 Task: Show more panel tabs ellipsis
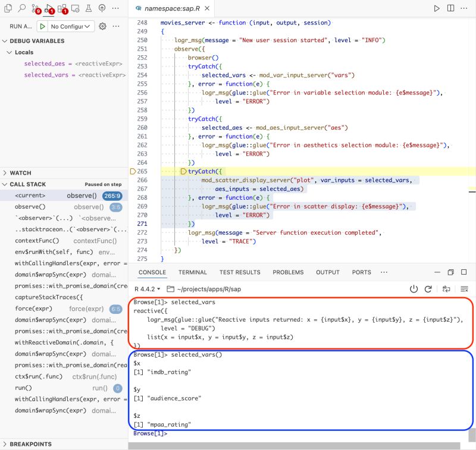(x=384, y=272)
